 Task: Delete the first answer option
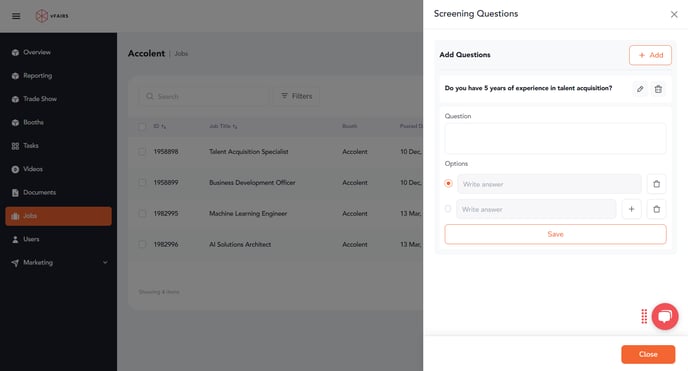[656, 184]
